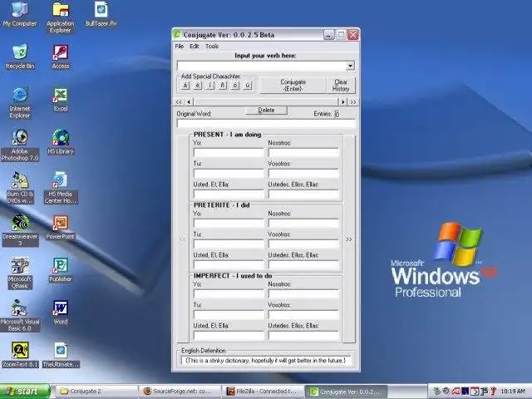Click the Conjugate (Enter) button

(x=293, y=85)
